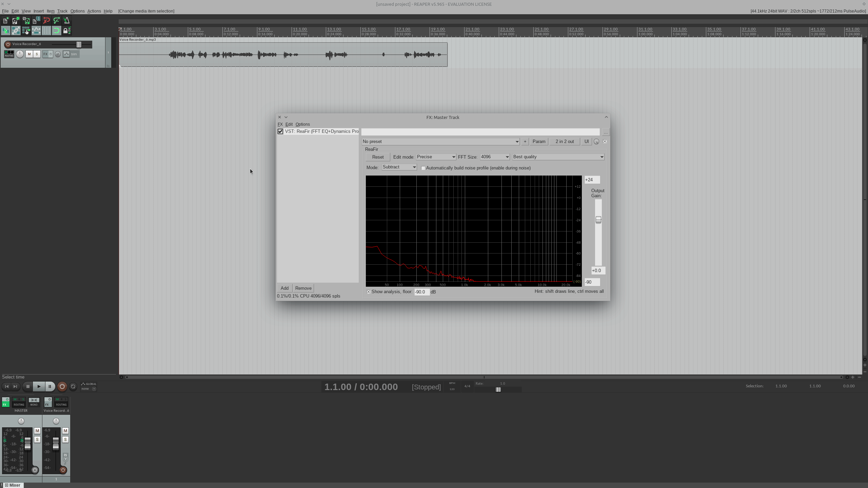Open the Actions menu
Image resolution: width=868 pixels, height=488 pixels.
coord(94,11)
